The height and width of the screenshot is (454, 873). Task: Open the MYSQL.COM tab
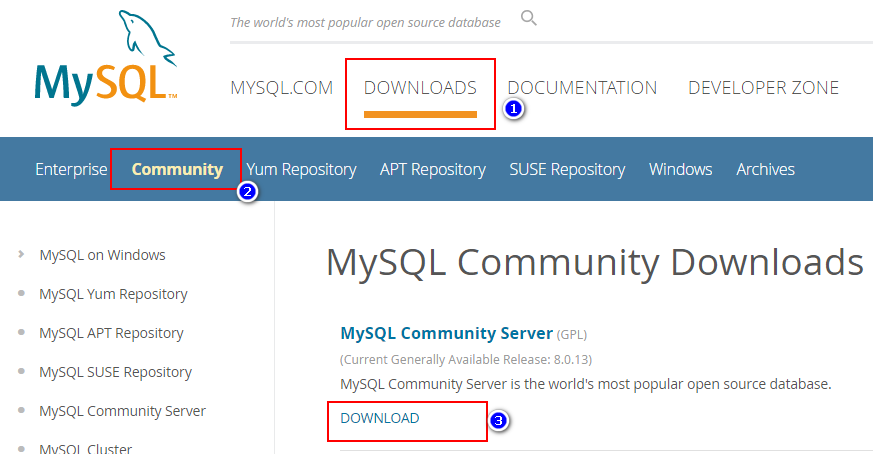[x=282, y=87]
